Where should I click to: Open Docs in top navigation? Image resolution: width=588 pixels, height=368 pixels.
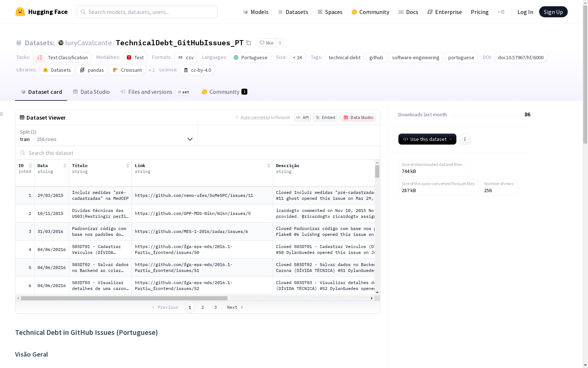click(x=408, y=12)
